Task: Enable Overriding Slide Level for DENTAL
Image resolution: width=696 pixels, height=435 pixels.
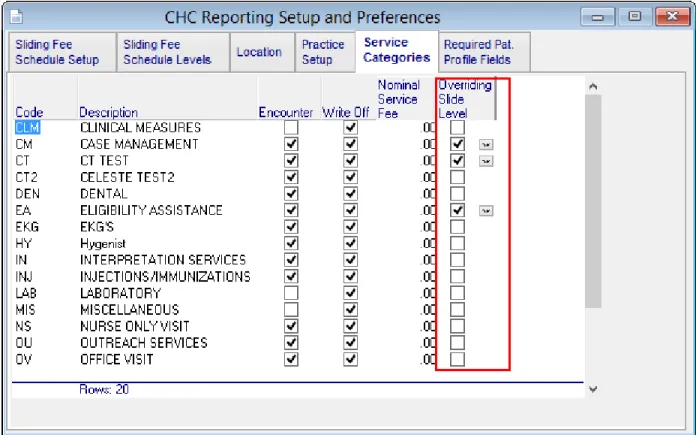Action: 457,194
